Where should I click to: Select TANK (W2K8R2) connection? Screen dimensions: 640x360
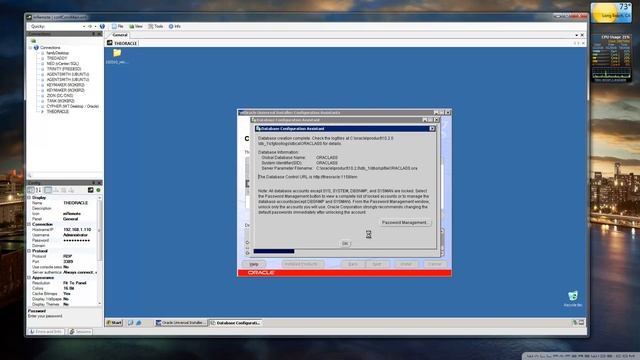(60, 101)
